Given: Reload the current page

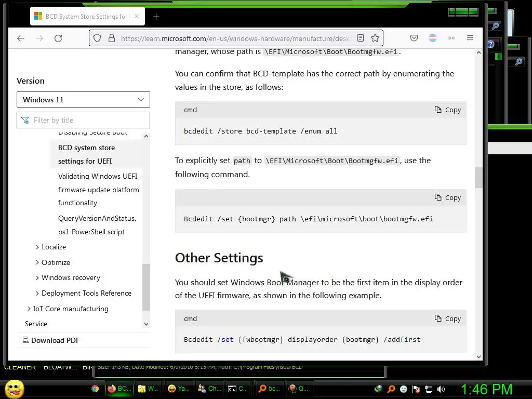Looking at the screenshot, I should tap(58, 38).
